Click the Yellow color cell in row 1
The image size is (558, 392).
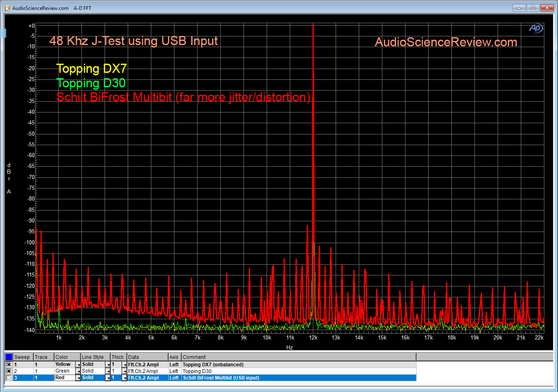tap(65, 365)
